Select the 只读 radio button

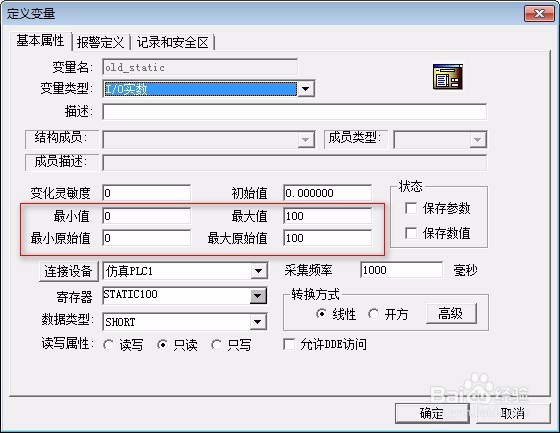(162, 345)
